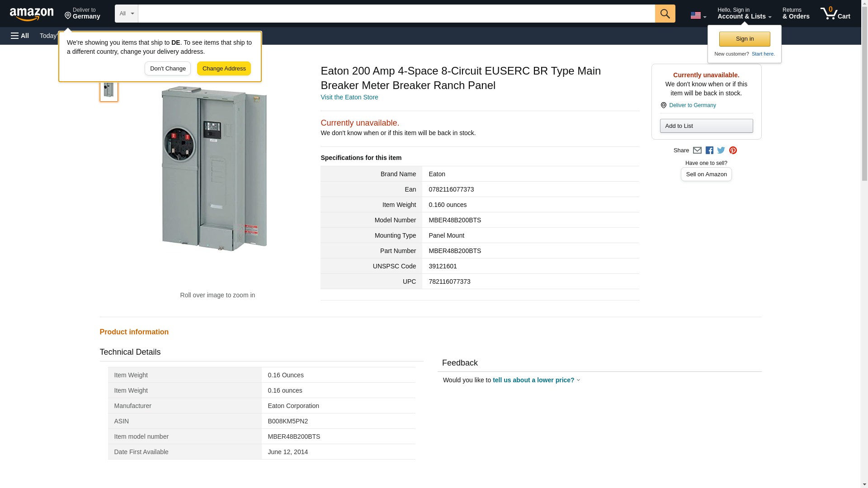Screen dimensions: 868x488
Task: Click the Amazon logo
Action: pos(32,14)
